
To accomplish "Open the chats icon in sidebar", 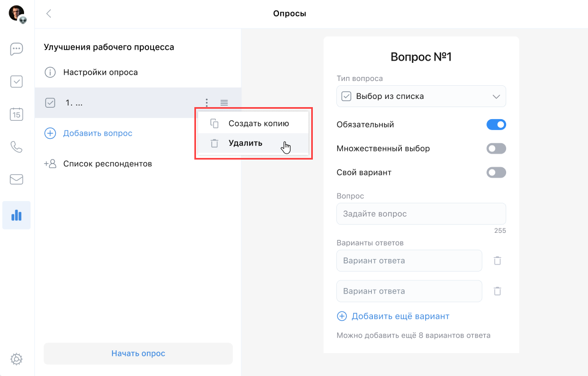I will [x=16, y=49].
